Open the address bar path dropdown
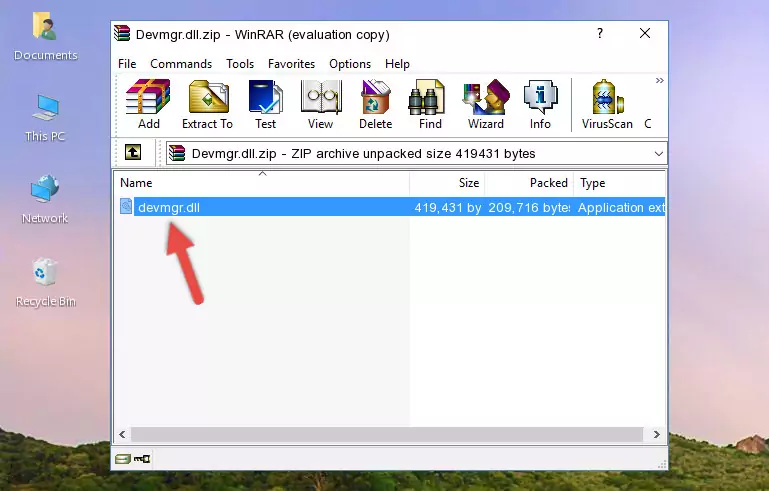Screen dimensions: 769x491 [x=658, y=154]
